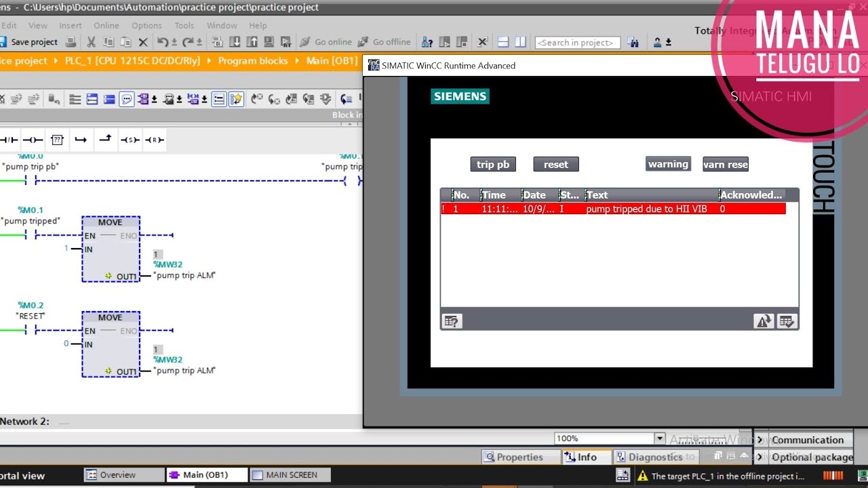
Task: Toggle the network comments speech-bubble icon
Action: [127, 99]
